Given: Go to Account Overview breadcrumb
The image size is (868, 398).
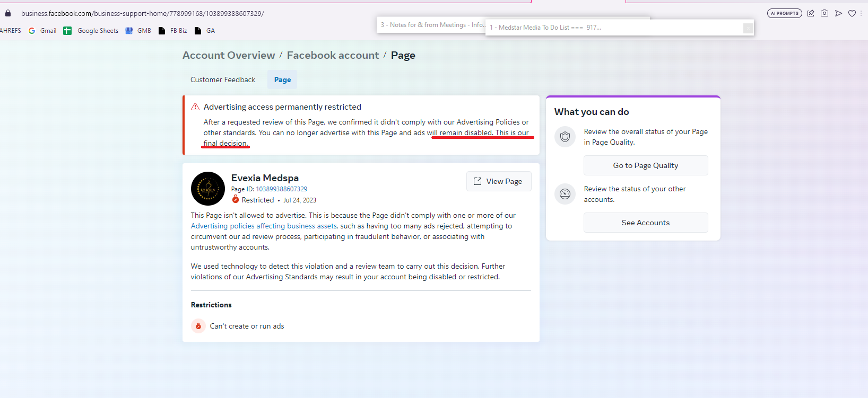Looking at the screenshot, I should pos(229,55).
